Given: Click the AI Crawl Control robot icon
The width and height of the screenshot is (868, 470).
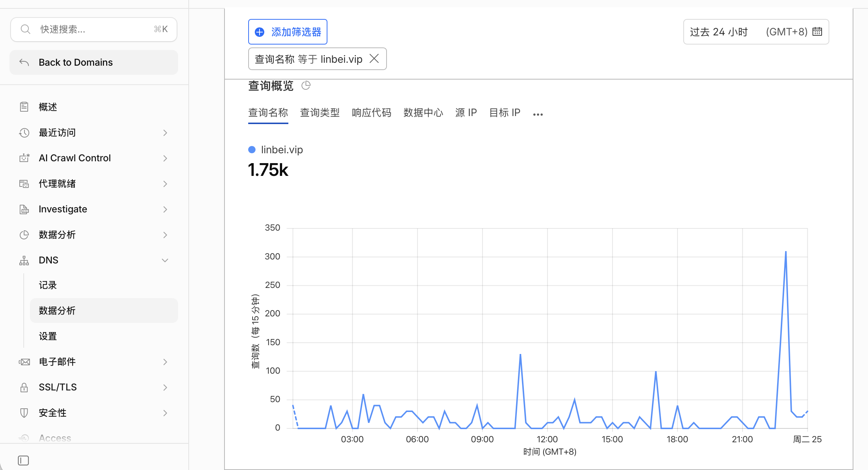Looking at the screenshot, I should click(x=24, y=158).
